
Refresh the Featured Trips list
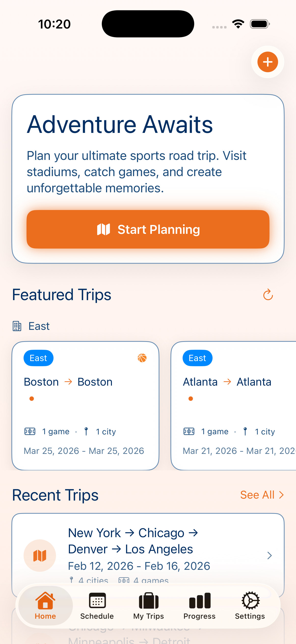(x=268, y=295)
